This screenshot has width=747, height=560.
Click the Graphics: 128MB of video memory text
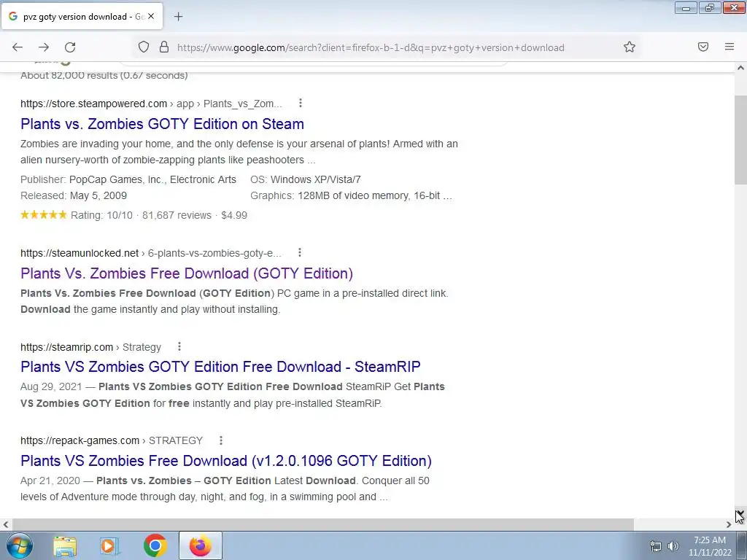click(x=351, y=195)
